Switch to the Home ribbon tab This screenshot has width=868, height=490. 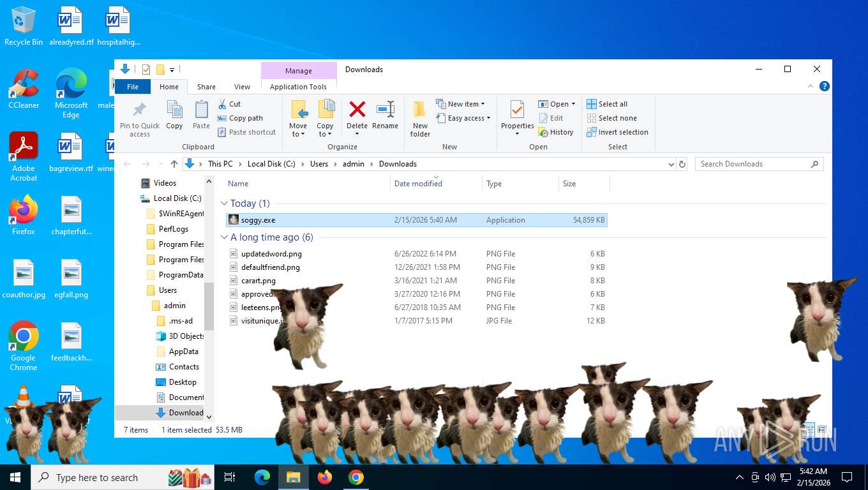[x=169, y=87]
